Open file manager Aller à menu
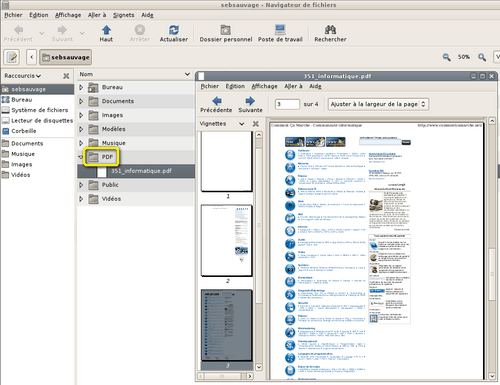 [97, 15]
